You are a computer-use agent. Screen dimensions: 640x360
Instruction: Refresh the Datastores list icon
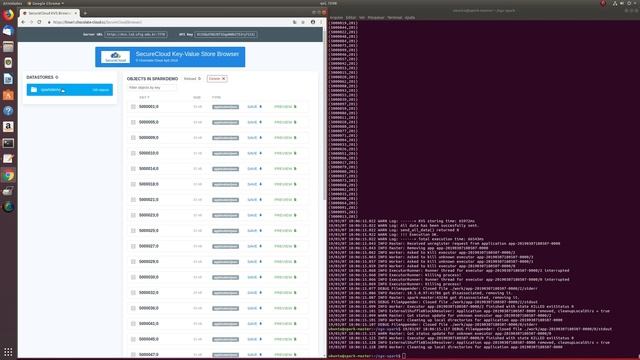tap(57, 77)
